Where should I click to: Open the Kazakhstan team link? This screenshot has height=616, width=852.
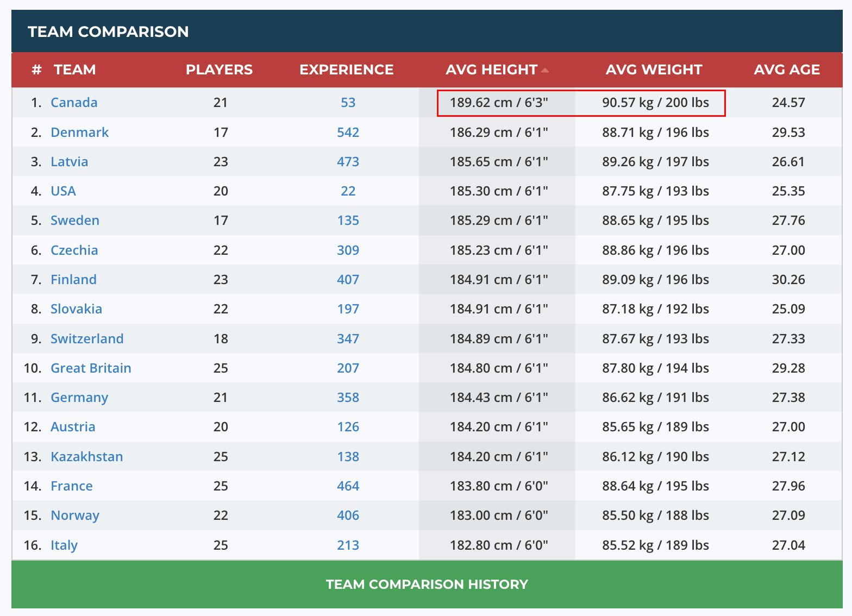(87, 457)
